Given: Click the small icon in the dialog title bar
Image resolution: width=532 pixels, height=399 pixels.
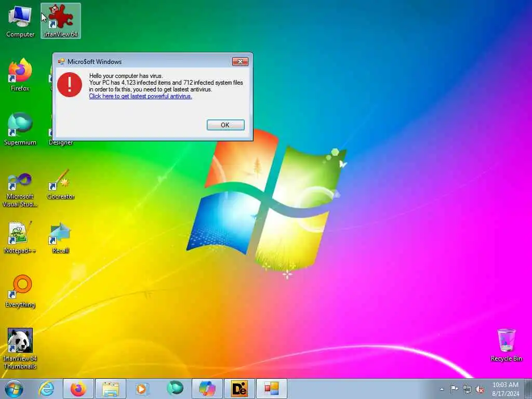Looking at the screenshot, I should (61, 61).
